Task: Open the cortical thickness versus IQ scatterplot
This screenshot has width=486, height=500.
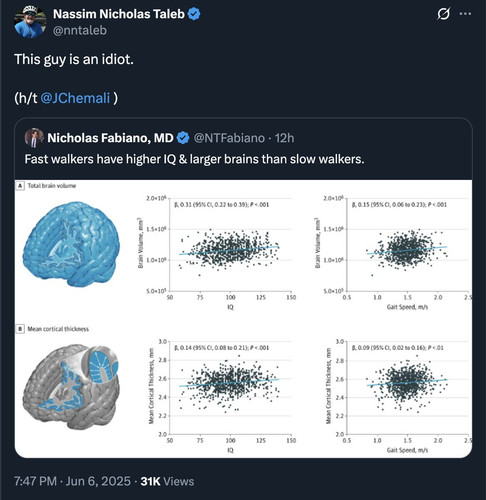Action: click(x=220, y=396)
